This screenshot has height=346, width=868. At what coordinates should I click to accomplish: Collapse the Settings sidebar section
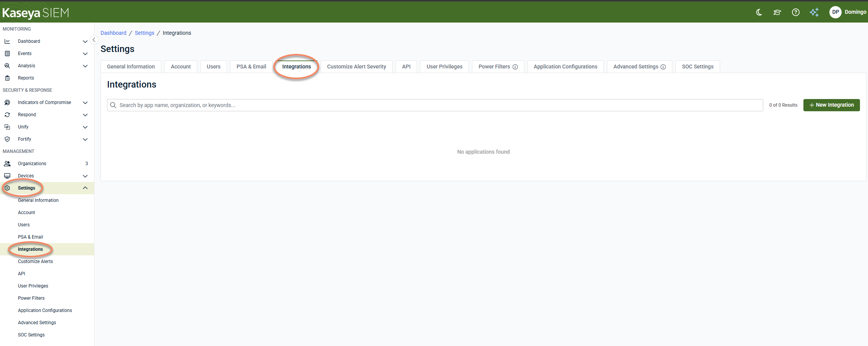click(x=85, y=188)
